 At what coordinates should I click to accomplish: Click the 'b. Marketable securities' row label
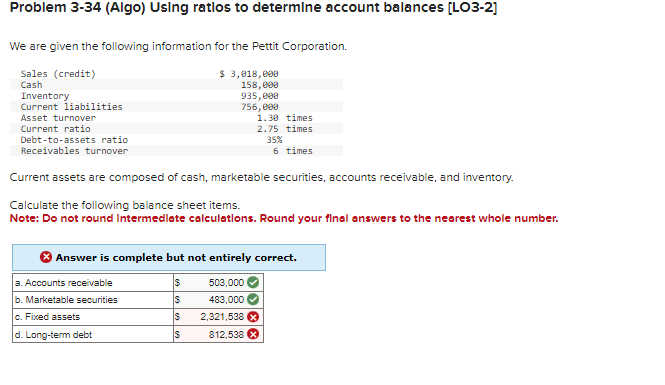[66, 300]
